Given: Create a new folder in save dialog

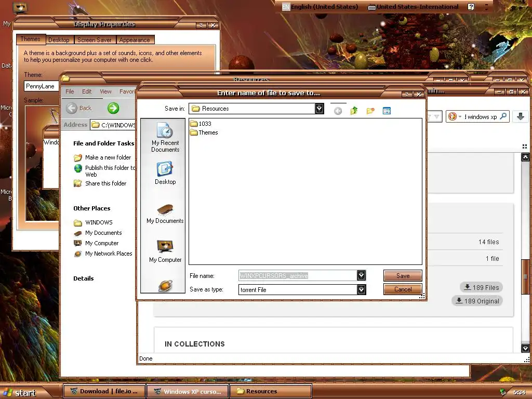Looking at the screenshot, I should [x=370, y=111].
